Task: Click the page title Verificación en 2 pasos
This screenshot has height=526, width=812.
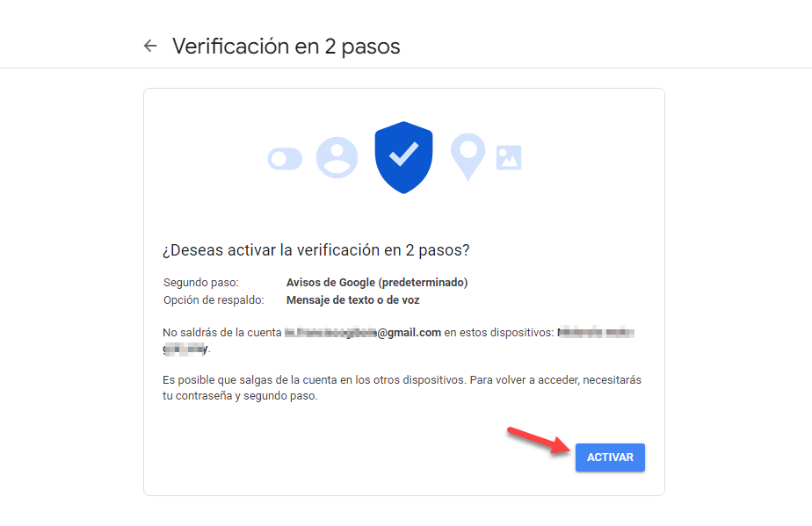Action: pyautogui.click(x=286, y=47)
